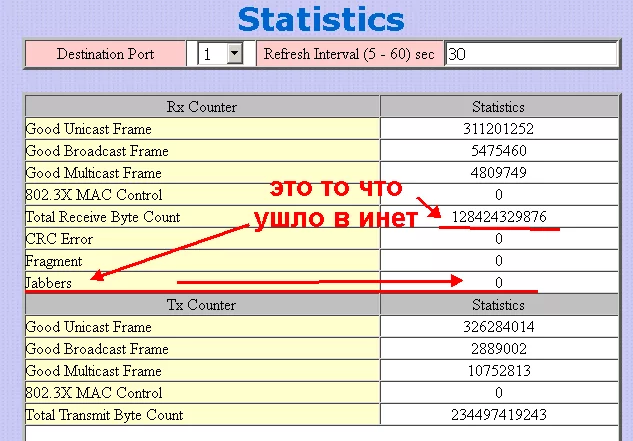Click the CRC Error value 0
This screenshot has width=633, height=441.
point(499,239)
